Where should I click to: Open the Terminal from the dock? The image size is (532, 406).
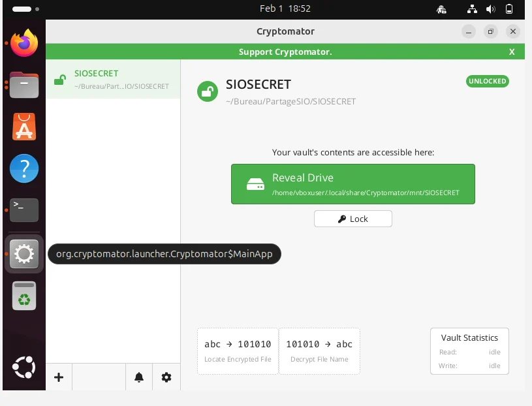(24, 210)
